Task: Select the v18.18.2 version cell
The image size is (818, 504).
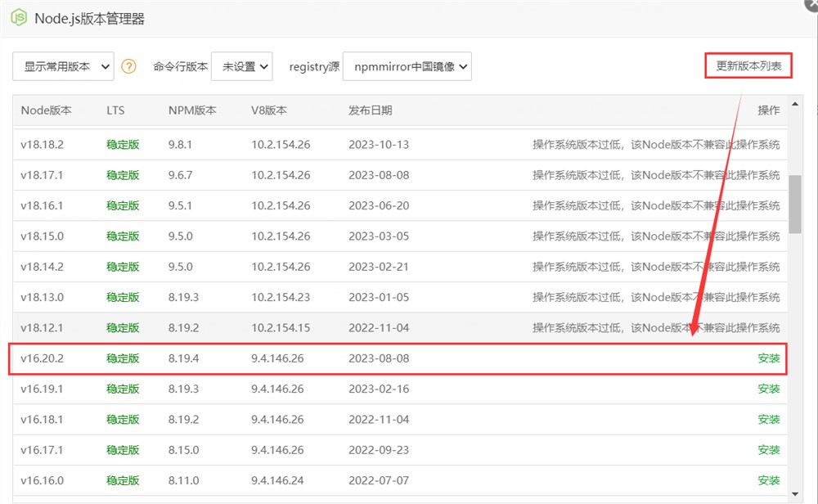Action: pyautogui.click(x=42, y=145)
